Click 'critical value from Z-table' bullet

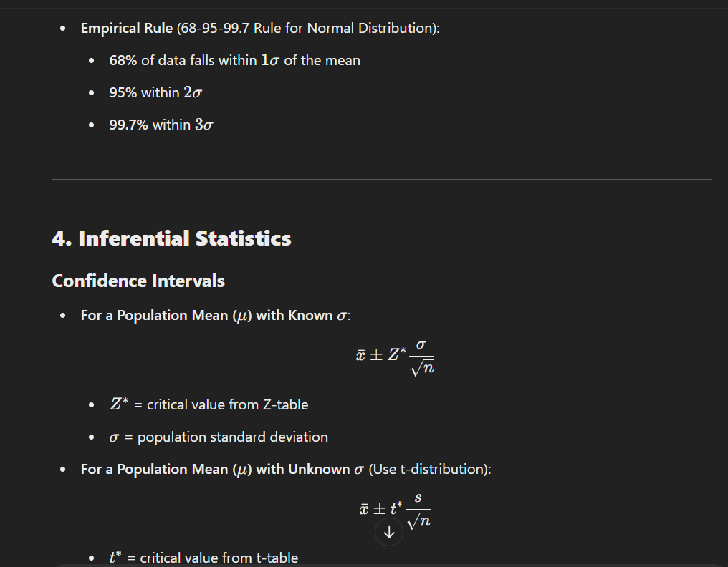[209, 404]
